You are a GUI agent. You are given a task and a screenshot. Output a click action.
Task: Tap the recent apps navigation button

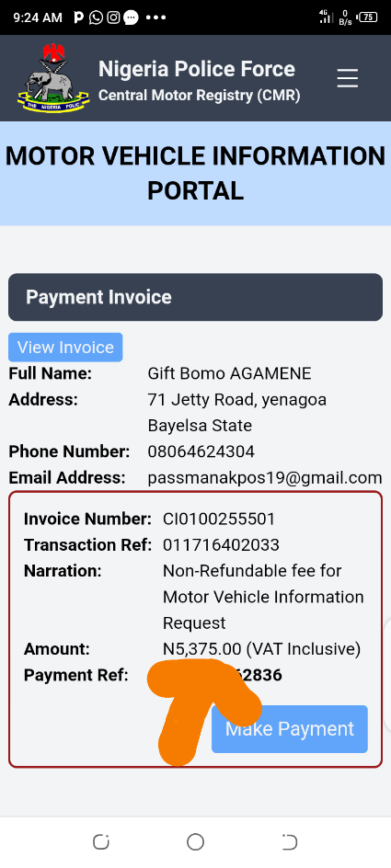[x=101, y=842]
